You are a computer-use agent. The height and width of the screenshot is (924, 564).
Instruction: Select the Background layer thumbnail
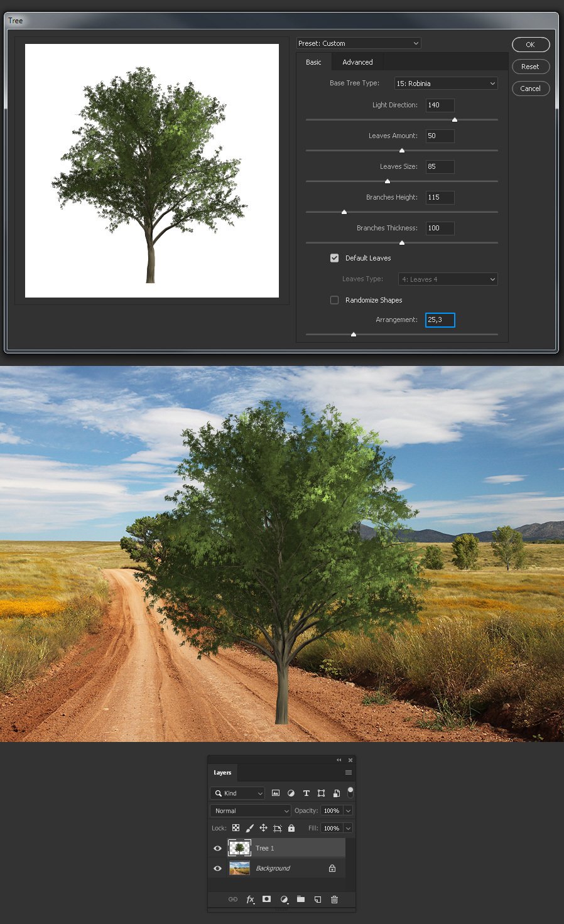click(x=239, y=868)
